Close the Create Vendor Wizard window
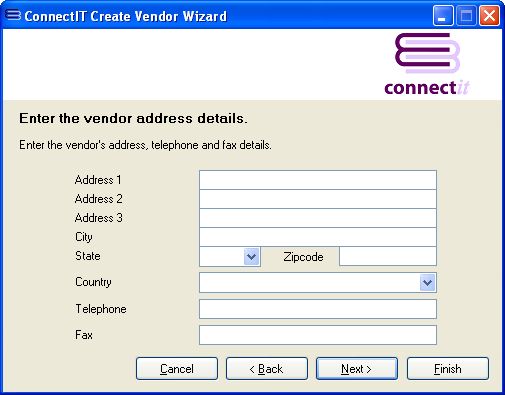This screenshot has height=395, width=505. tap(489, 16)
